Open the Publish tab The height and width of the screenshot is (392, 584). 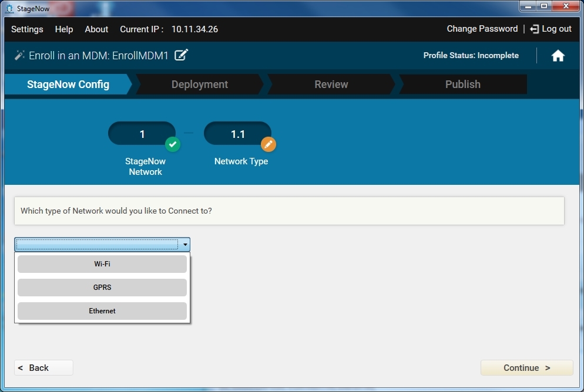tap(462, 85)
